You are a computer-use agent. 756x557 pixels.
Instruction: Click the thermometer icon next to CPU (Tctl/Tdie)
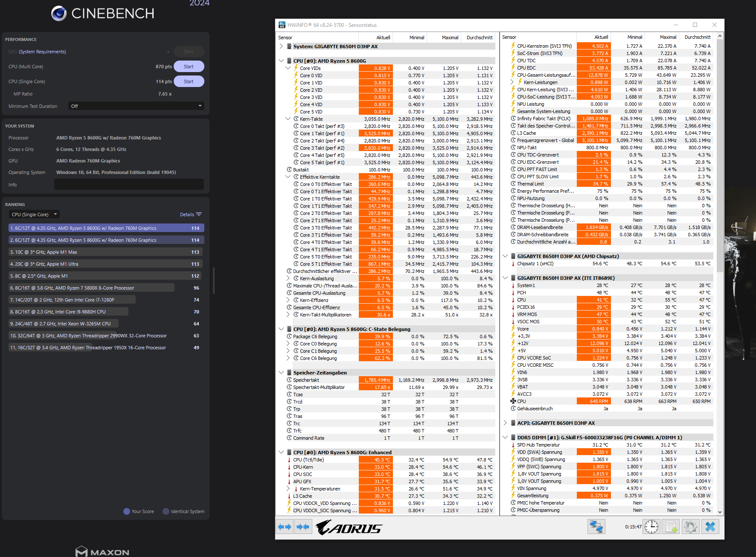click(289, 460)
